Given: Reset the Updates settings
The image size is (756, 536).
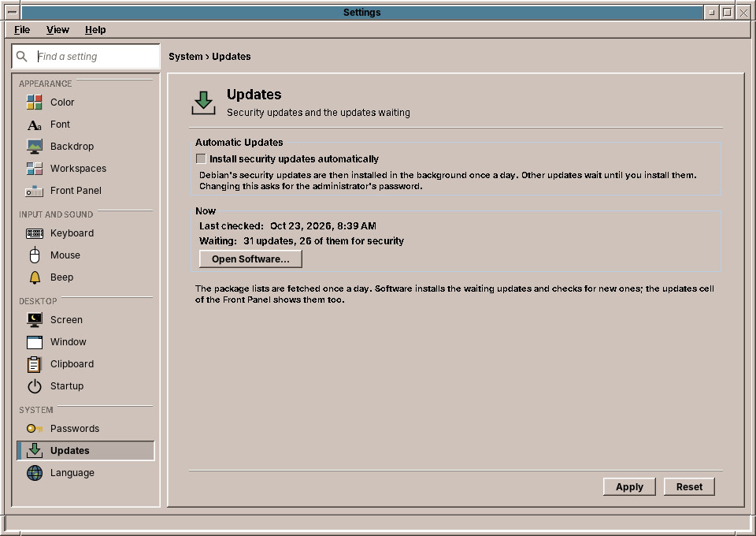Looking at the screenshot, I should click(689, 487).
